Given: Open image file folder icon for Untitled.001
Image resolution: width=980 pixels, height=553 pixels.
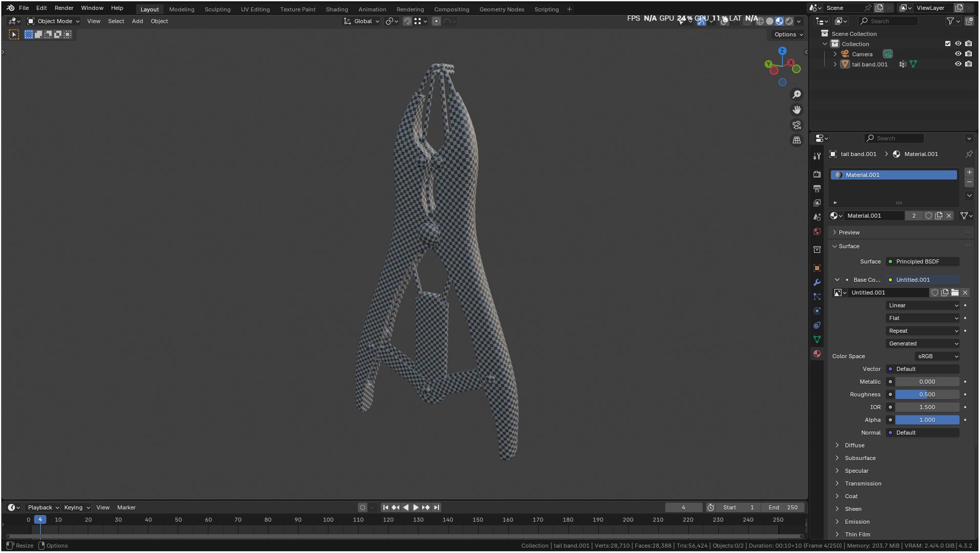Looking at the screenshot, I should 955,293.
